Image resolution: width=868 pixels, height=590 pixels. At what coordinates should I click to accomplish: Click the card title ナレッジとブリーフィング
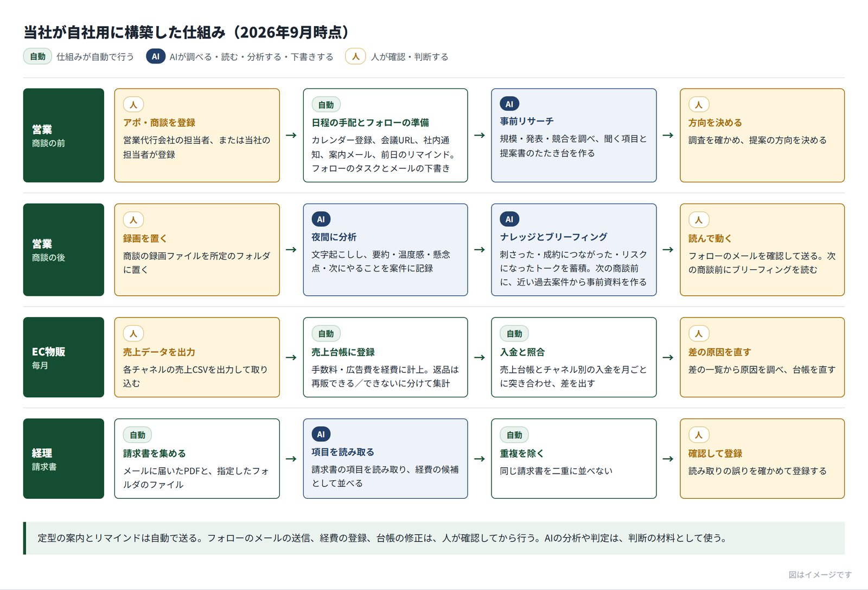click(x=553, y=237)
